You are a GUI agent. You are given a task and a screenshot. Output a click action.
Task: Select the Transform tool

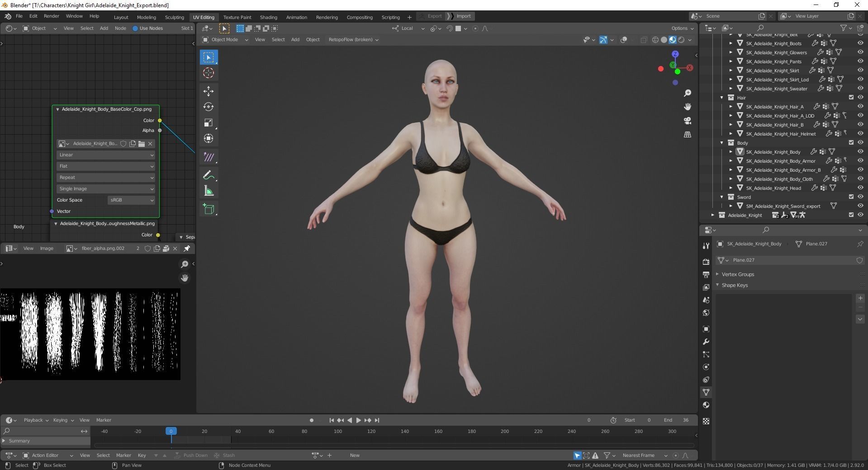click(209, 138)
